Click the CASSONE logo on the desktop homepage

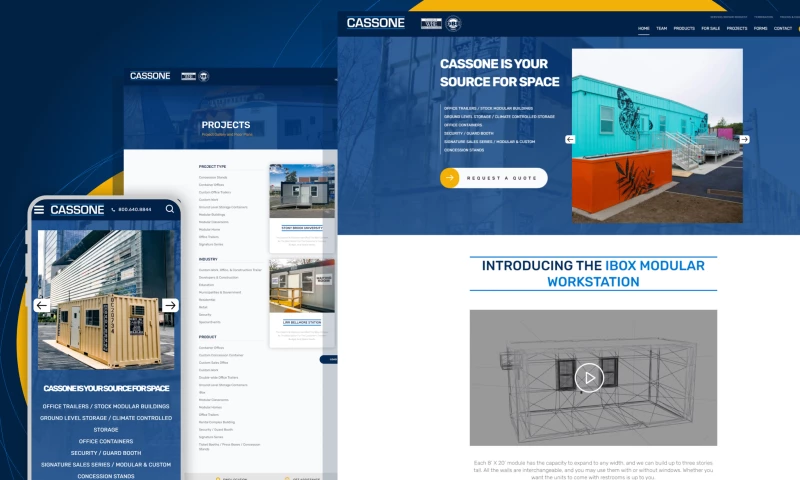pos(376,23)
